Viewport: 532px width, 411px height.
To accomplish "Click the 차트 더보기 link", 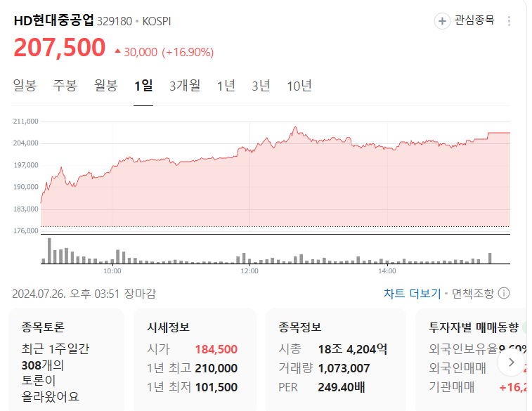I will pos(412,293).
